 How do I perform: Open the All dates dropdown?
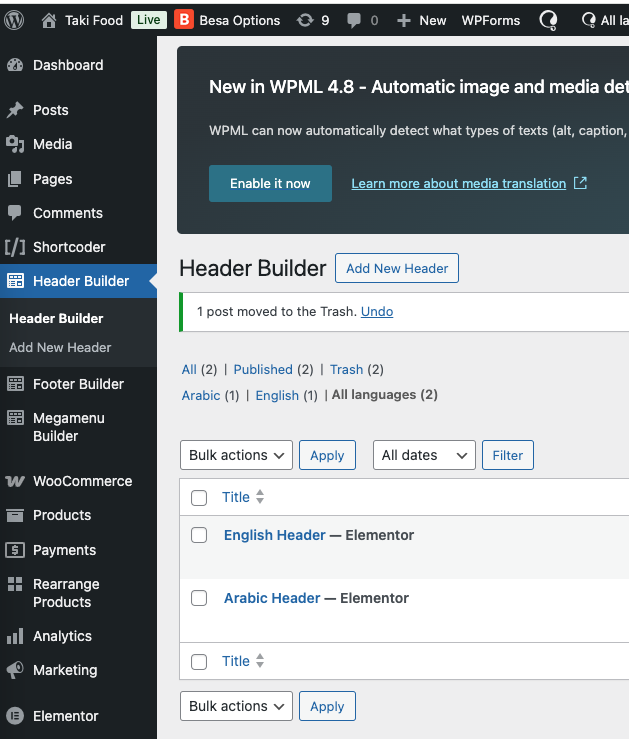[x=424, y=455]
